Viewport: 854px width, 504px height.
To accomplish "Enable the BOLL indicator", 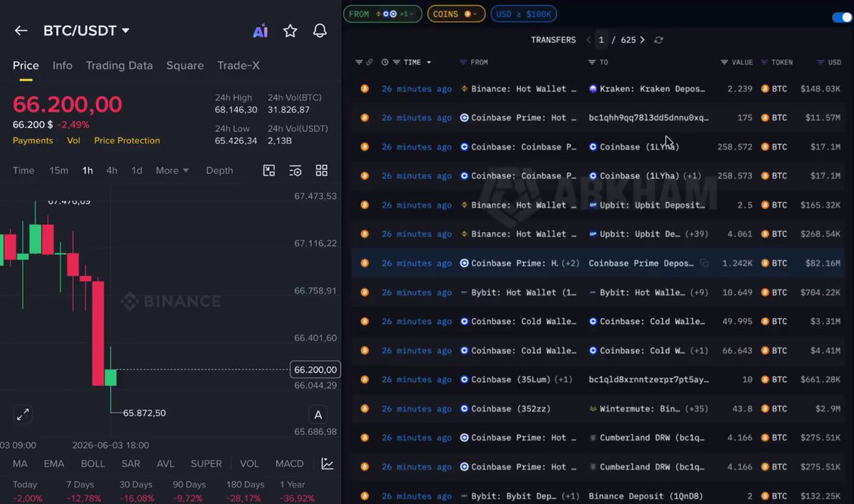I will (x=93, y=463).
